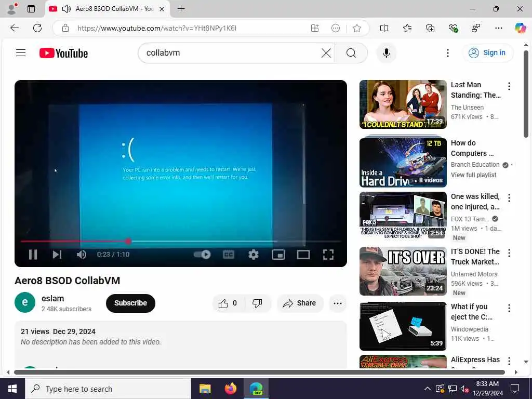Subscribe to the eslam channel
The width and height of the screenshot is (532, 399).
130,303
